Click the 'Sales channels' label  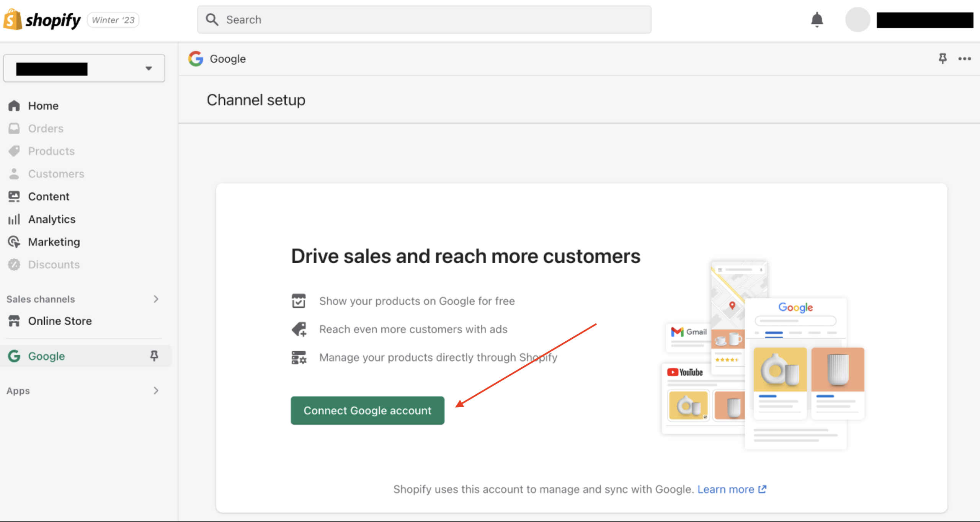(x=41, y=299)
